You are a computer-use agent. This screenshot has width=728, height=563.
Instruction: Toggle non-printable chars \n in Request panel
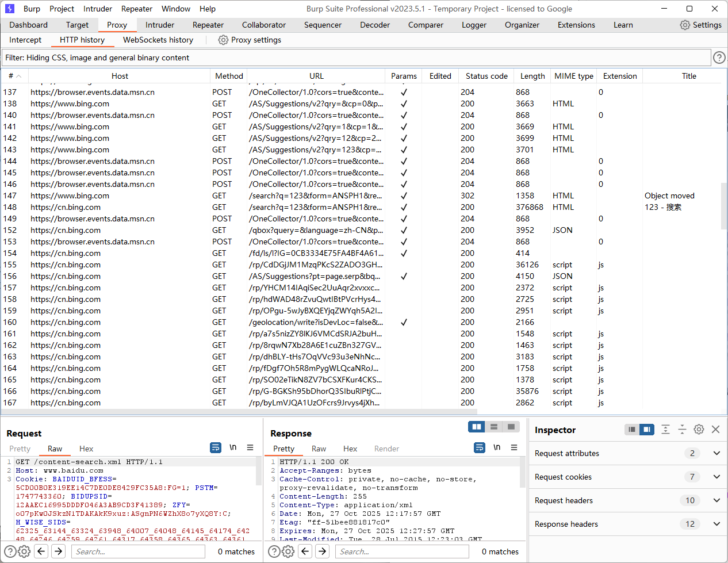pos(233,447)
